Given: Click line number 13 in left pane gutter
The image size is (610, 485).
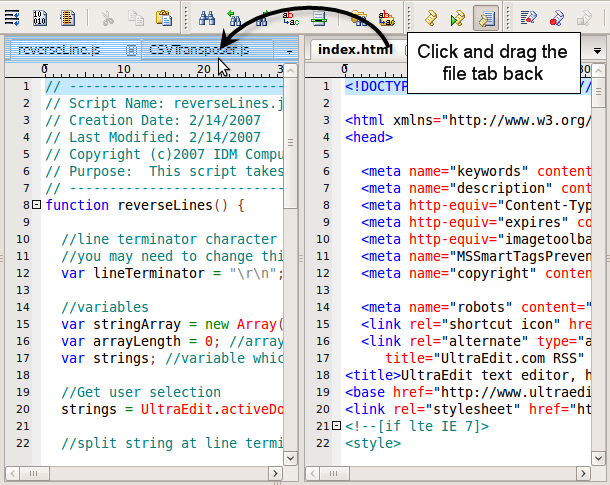Looking at the screenshot, I should point(23,290).
